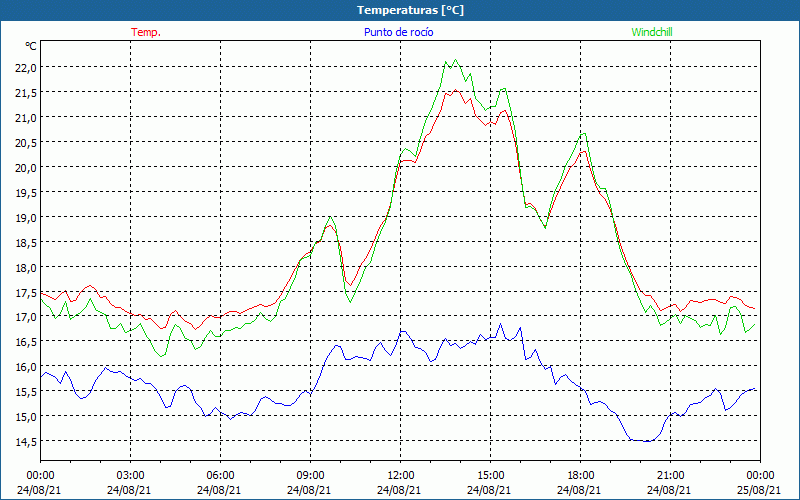Click the 20,0 y-axis value
Viewport: 800px width, 500px height.
(26, 167)
